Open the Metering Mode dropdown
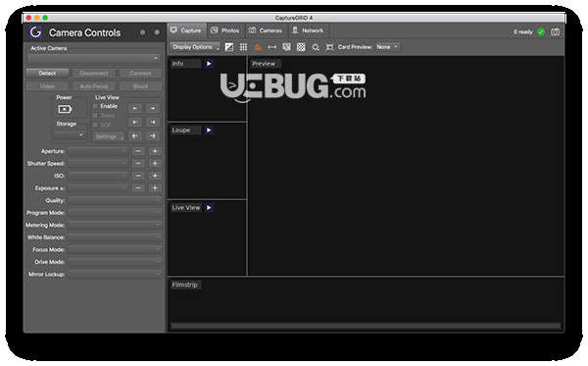 [115, 226]
